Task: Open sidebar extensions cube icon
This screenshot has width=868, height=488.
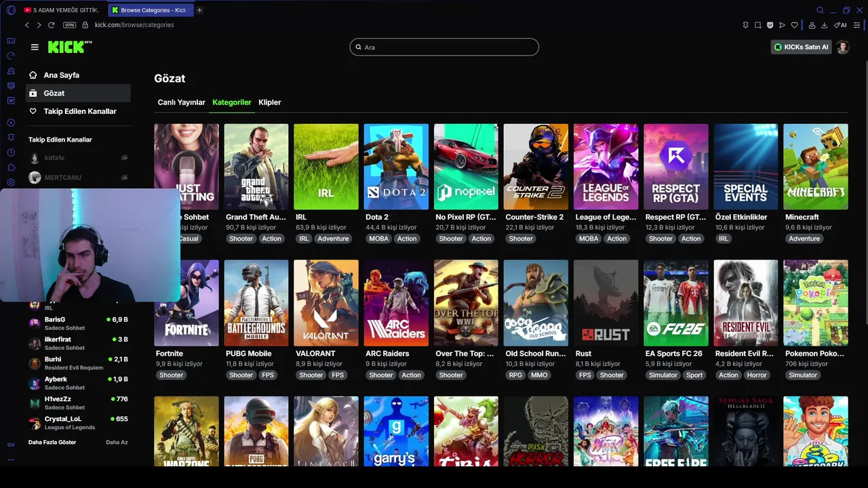Action: (x=11, y=167)
